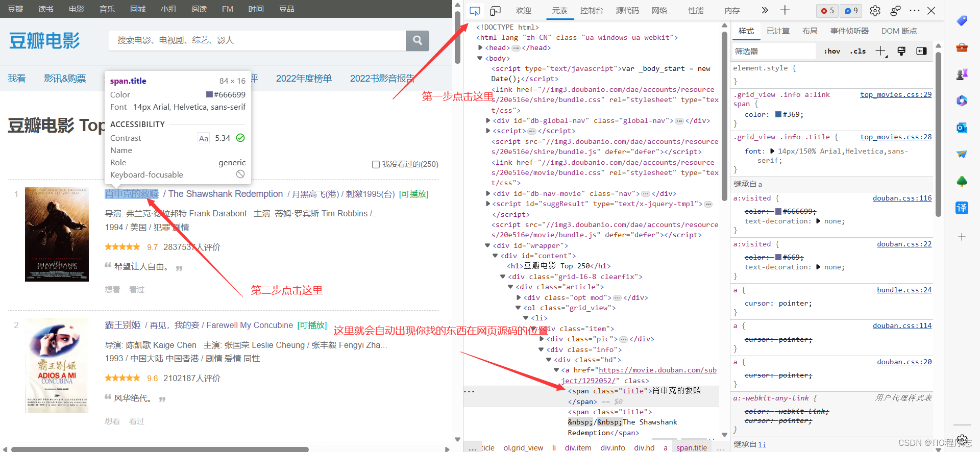Open the 性能 tab

pyautogui.click(x=696, y=10)
